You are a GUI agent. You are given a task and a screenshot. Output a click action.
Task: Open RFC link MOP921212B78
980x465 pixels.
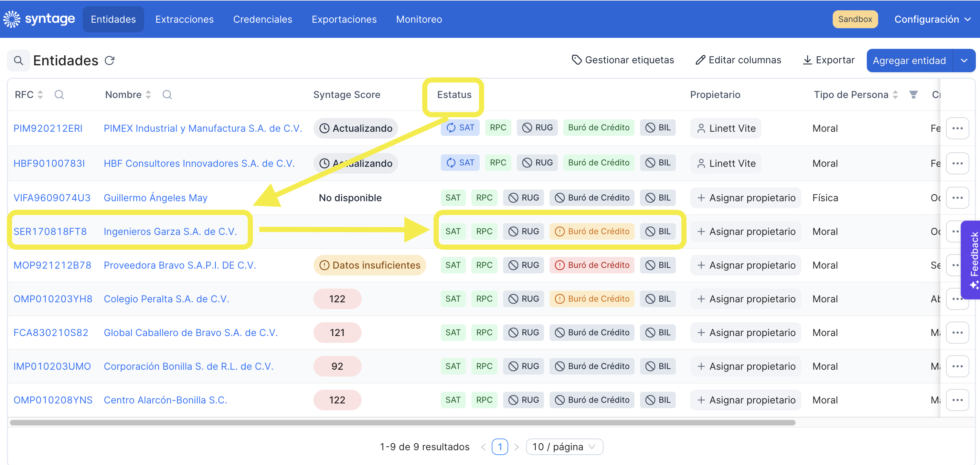(53, 265)
